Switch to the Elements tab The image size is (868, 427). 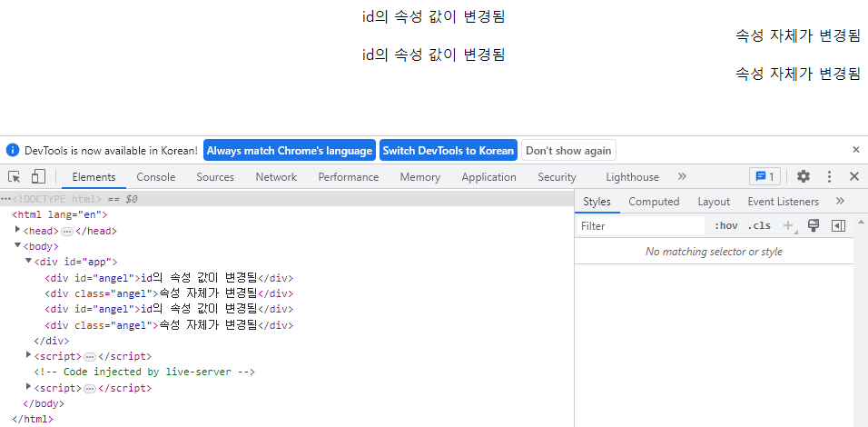(94, 177)
